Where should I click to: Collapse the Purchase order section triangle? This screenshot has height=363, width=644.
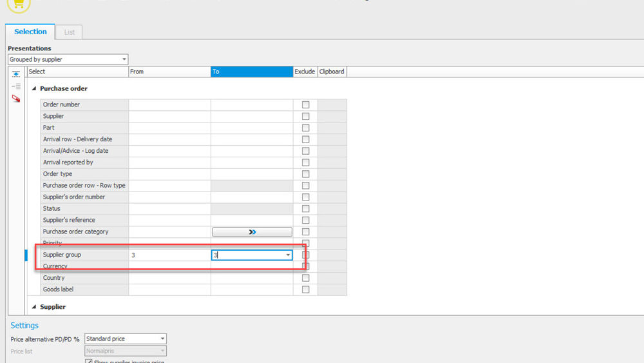pos(34,89)
